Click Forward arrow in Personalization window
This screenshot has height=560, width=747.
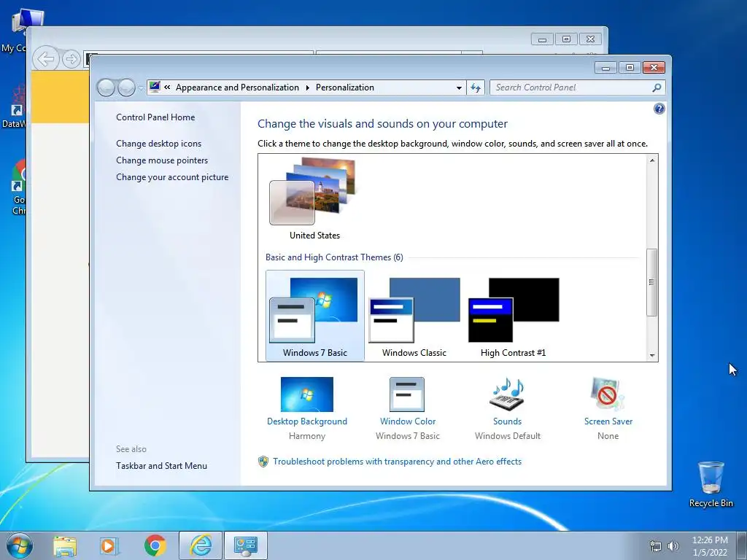[x=126, y=87]
